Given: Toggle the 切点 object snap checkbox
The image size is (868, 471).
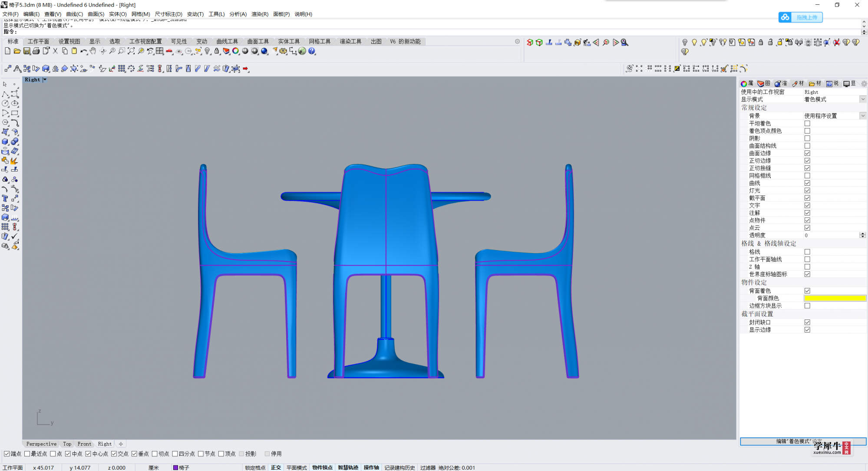Looking at the screenshot, I should point(155,454).
